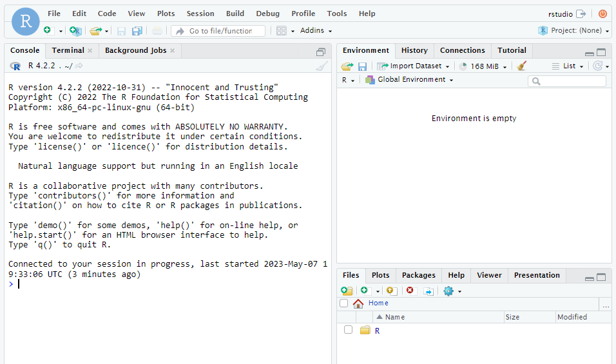Select the Console tab
This screenshot has width=616, height=364.
(24, 50)
